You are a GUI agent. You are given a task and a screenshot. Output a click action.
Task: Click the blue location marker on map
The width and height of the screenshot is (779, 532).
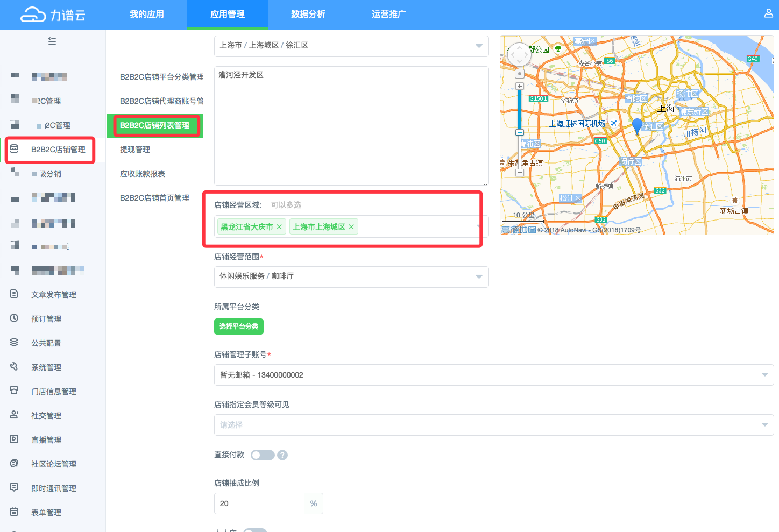[637, 126]
